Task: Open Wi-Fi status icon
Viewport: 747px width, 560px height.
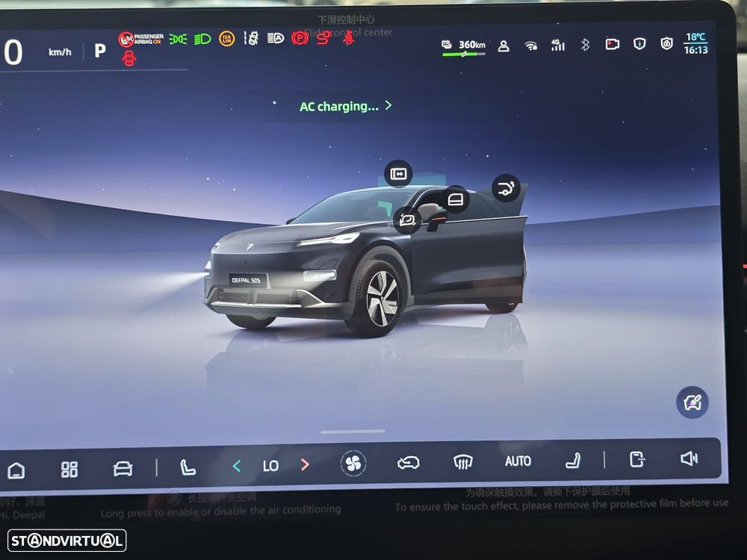Action: 530,46
